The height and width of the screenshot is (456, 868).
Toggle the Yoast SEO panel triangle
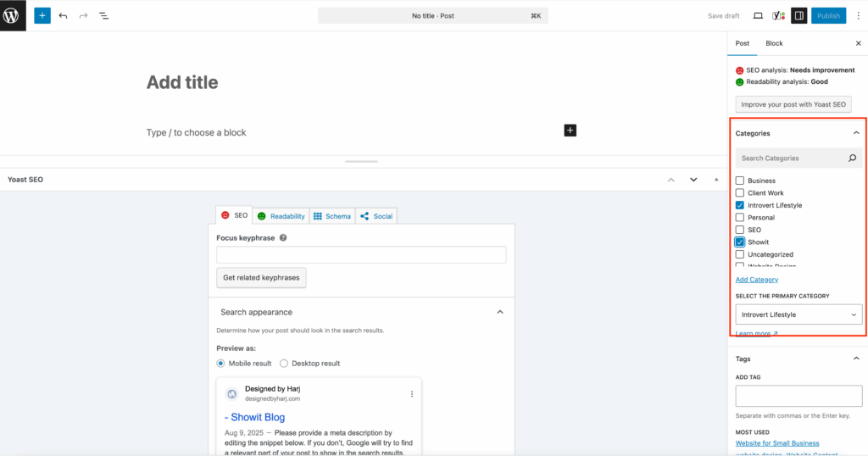[716, 180]
